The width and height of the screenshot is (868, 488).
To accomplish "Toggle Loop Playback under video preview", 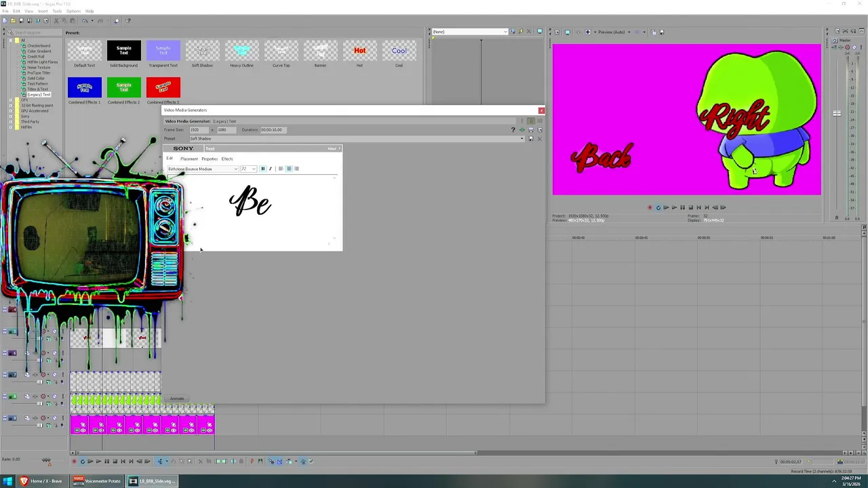I will coord(658,207).
